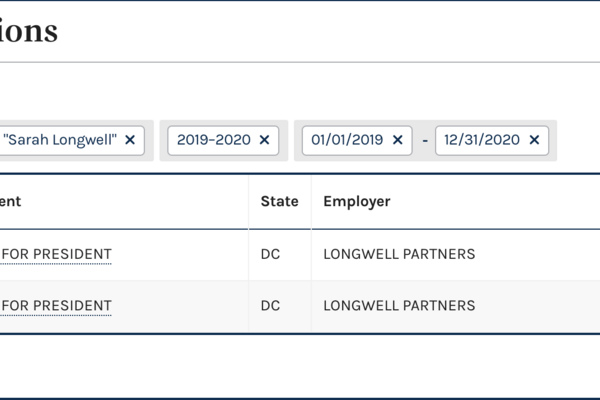Select the 2019–2020 year range tag label

pyautogui.click(x=214, y=140)
